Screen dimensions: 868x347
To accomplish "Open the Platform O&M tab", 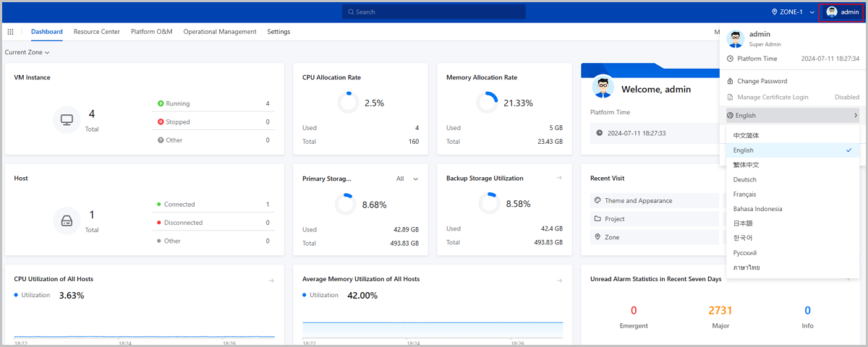I will click(x=151, y=32).
